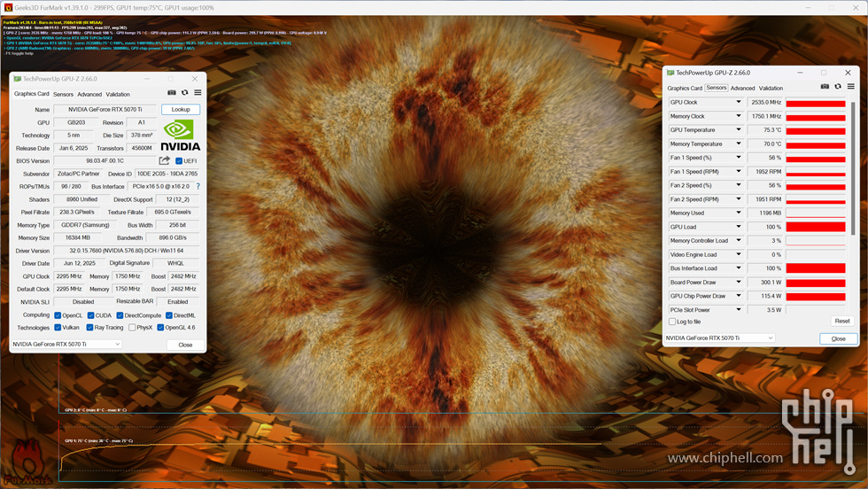The width and height of the screenshot is (868, 489).
Task: Click BIOS share/export arrow icon
Action: 165,160
